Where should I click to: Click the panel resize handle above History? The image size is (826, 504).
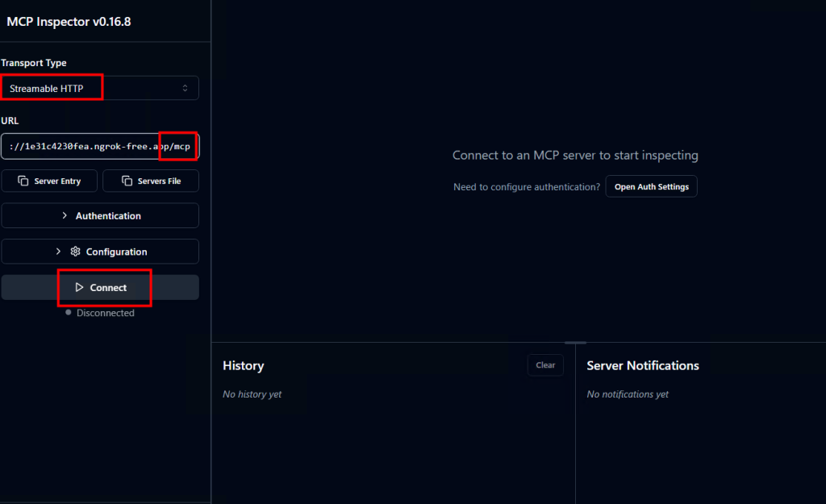(575, 343)
